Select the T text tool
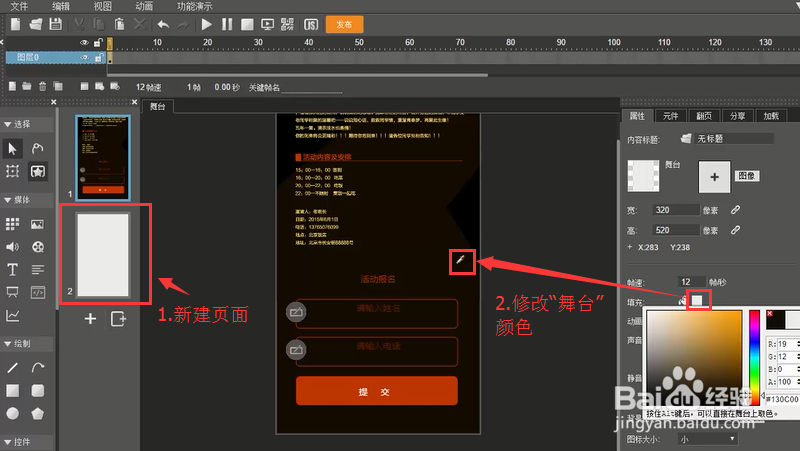The height and width of the screenshot is (451, 800). pyautogui.click(x=12, y=269)
